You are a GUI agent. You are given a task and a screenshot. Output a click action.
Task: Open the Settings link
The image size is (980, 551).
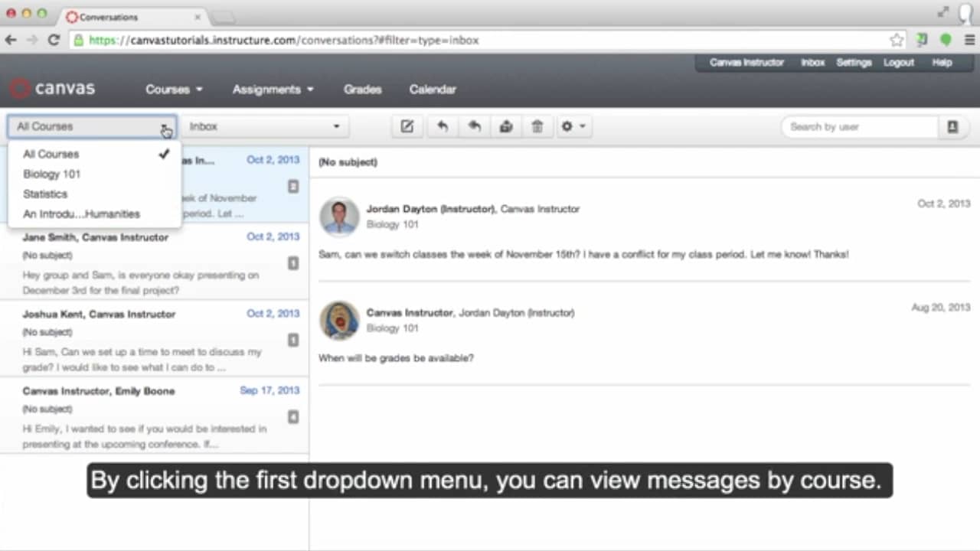(854, 63)
